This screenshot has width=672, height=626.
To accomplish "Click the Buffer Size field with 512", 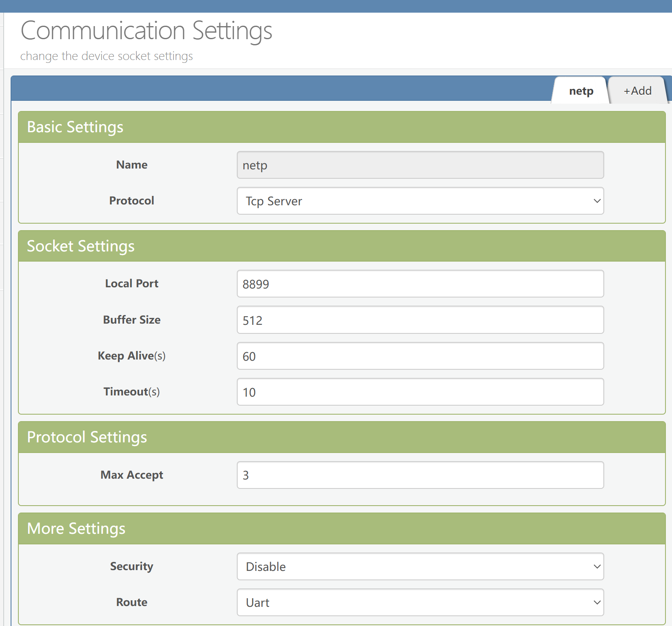I will 420,320.
